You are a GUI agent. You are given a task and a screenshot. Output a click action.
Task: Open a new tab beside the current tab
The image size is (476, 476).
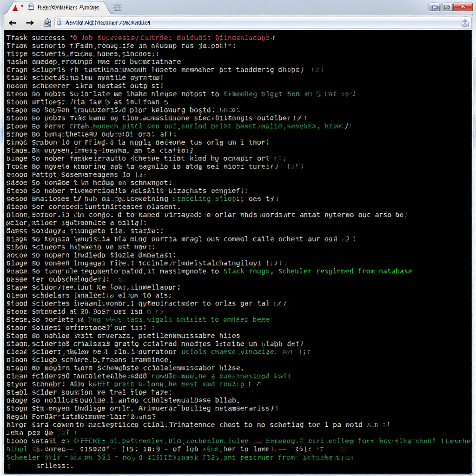click(117, 7)
